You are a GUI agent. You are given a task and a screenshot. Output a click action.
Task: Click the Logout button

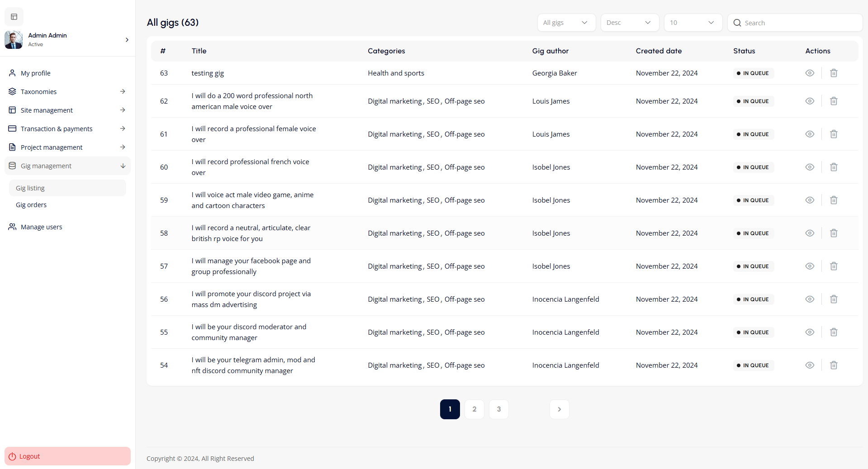click(x=67, y=456)
